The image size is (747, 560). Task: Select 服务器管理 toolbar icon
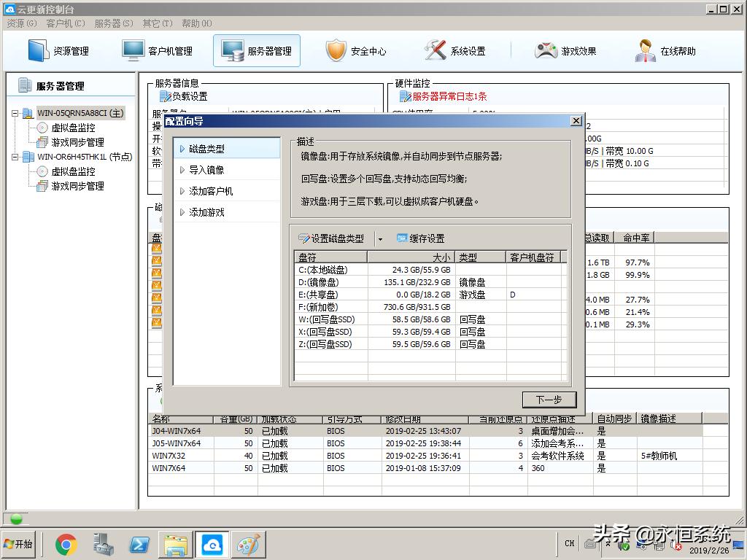(233, 51)
